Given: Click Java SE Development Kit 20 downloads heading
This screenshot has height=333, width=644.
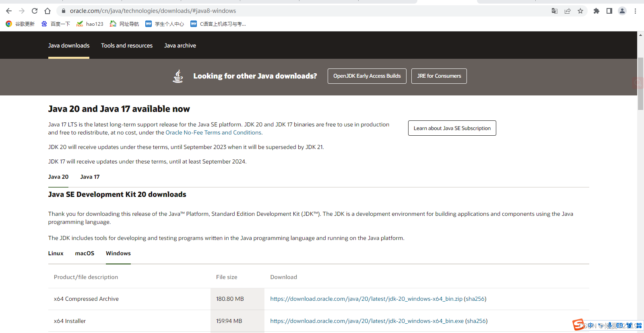Looking at the screenshot, I should click(x=117, y=194).
